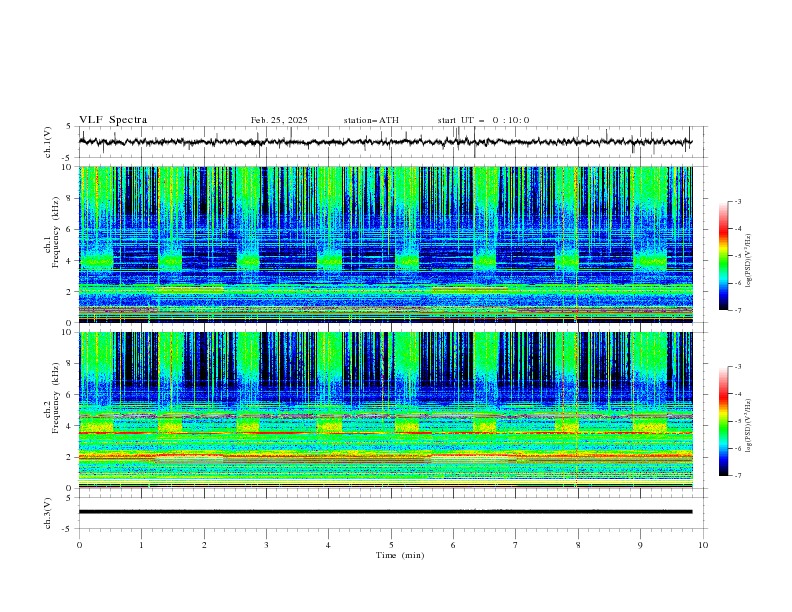This screenshot has height=612, width=792.
Task: Click ch.1 frequency axis tick "8"
Action: point(72,198)
